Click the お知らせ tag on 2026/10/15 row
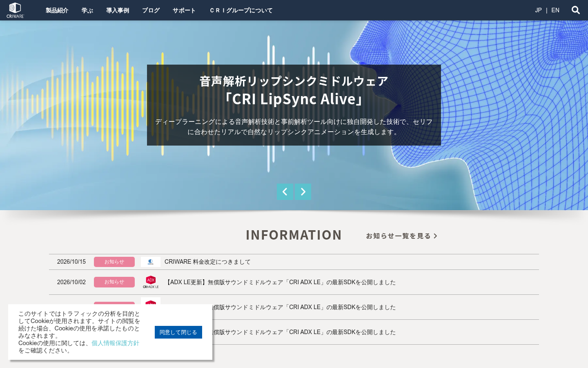 click(x=114, y=262)
